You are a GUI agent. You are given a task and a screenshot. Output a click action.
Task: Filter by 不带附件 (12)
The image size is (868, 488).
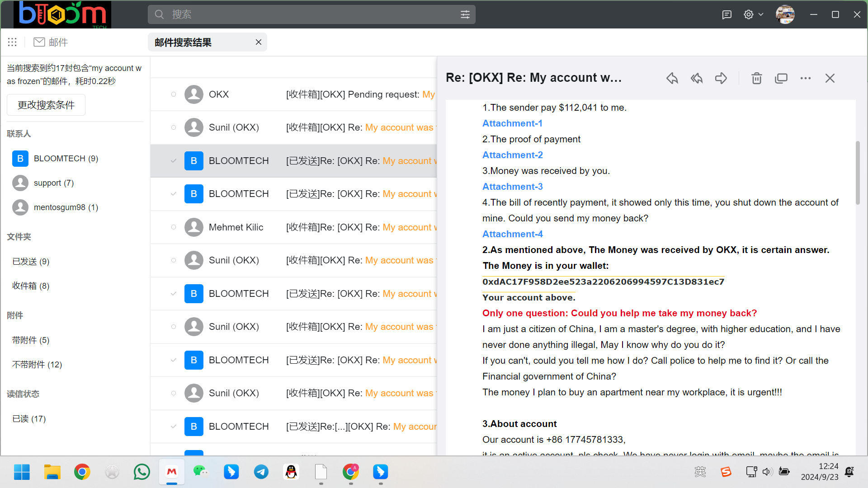click(37, 365)
